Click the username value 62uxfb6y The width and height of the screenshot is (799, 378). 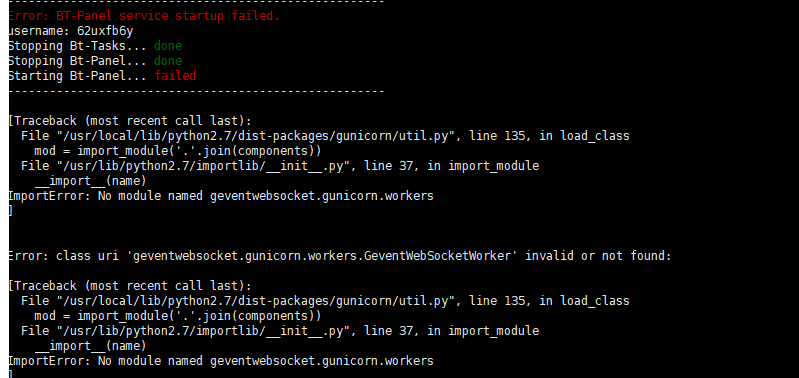coord(105,31)
